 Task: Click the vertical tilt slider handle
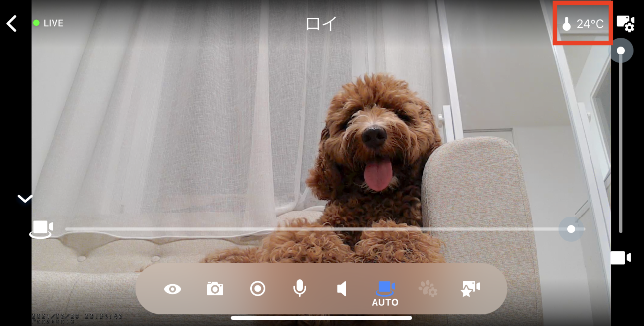(x=621, y=51)
